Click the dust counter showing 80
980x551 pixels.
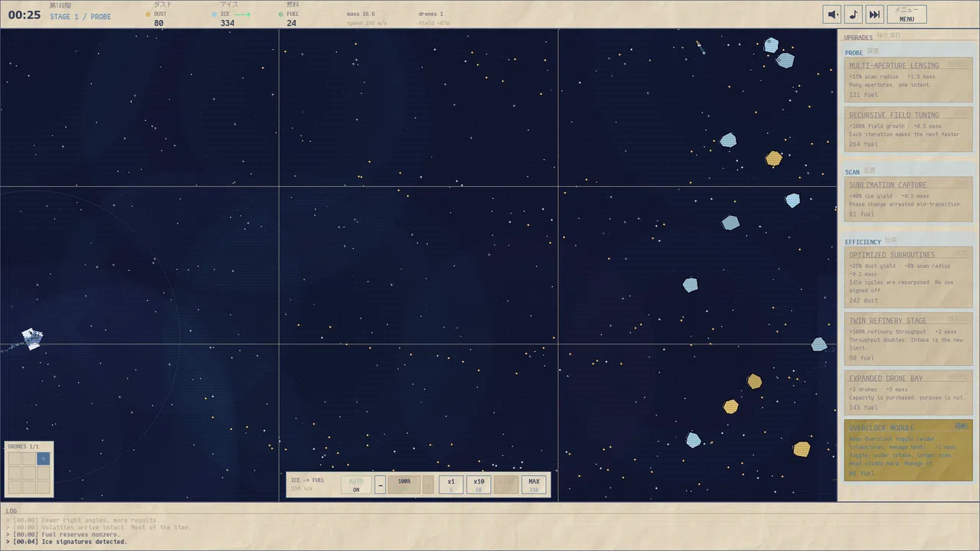coord(158,23)
